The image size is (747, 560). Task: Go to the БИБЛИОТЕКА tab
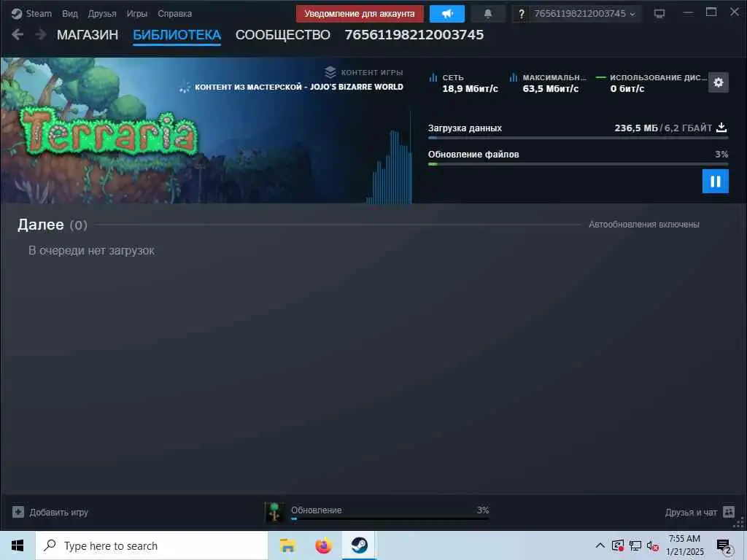point(177,35)
